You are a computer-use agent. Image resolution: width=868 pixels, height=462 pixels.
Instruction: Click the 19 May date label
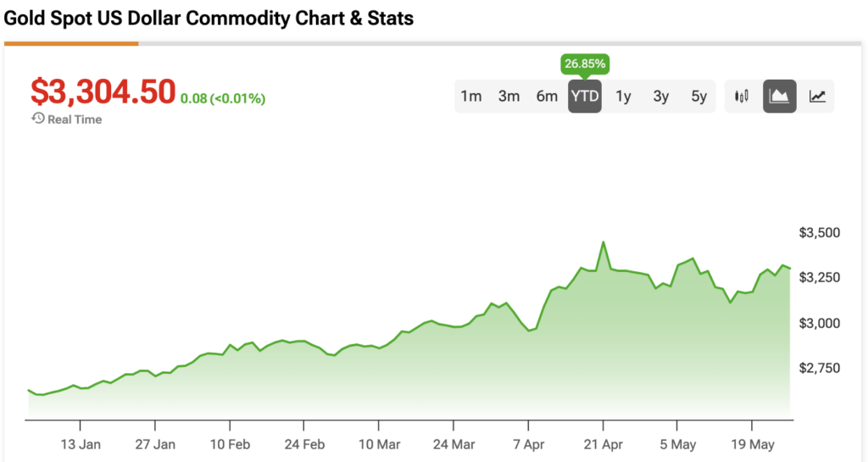753,443
